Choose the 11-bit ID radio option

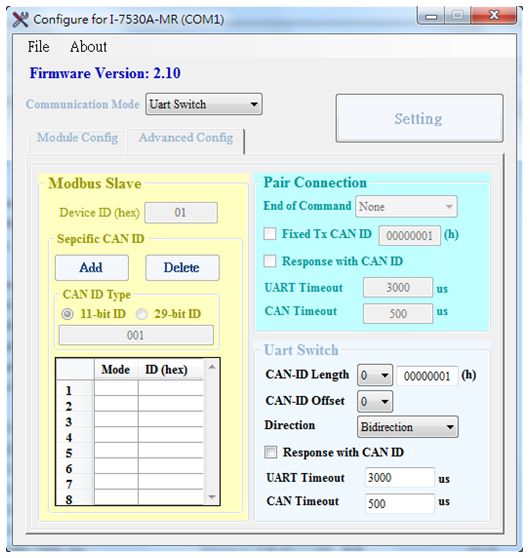click(x=67, y=314)
